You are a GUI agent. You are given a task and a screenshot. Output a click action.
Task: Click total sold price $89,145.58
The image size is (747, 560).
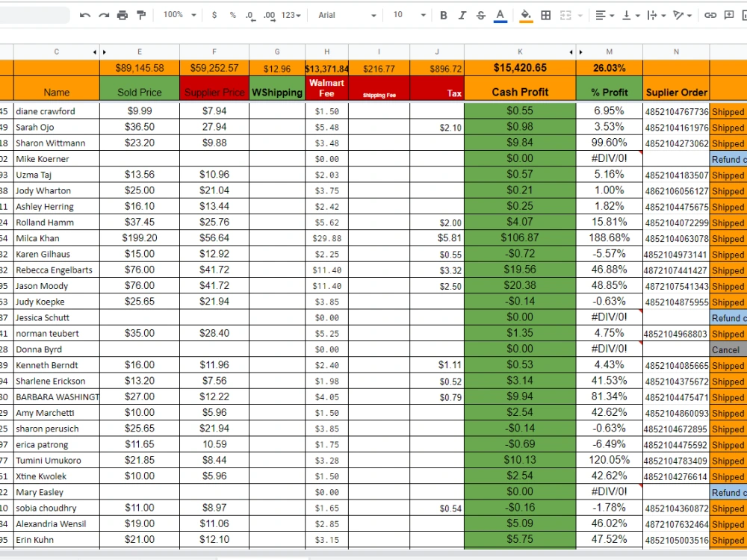click(140, 68)
